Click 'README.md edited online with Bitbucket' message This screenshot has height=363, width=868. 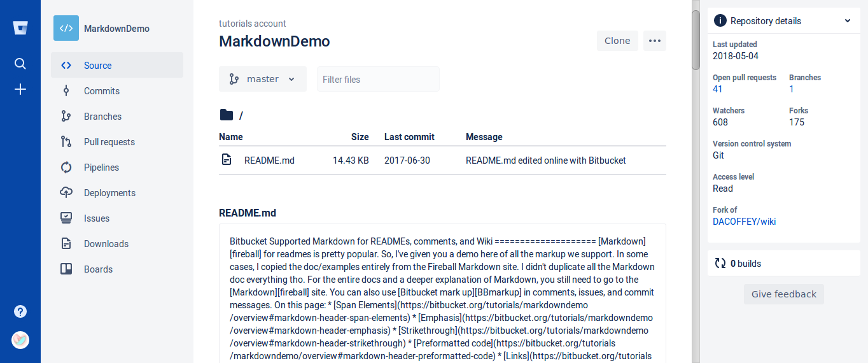point(546,160)
